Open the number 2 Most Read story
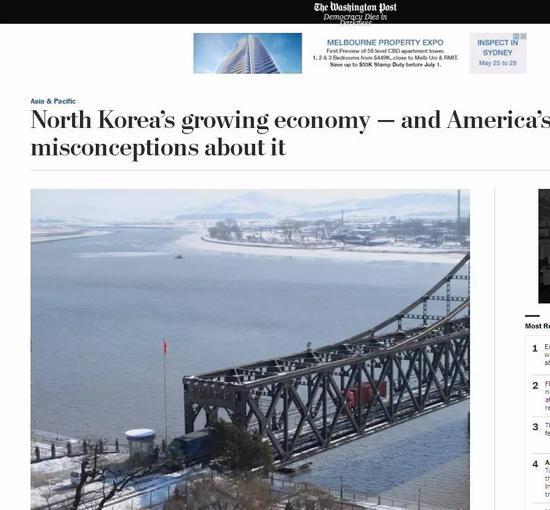Image resolution: width=550 pixels, height=510 pixels. (x=540, y=395)
